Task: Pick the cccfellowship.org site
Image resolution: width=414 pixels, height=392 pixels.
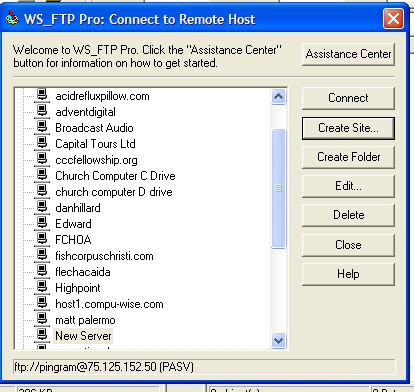Action: point(96,160)
